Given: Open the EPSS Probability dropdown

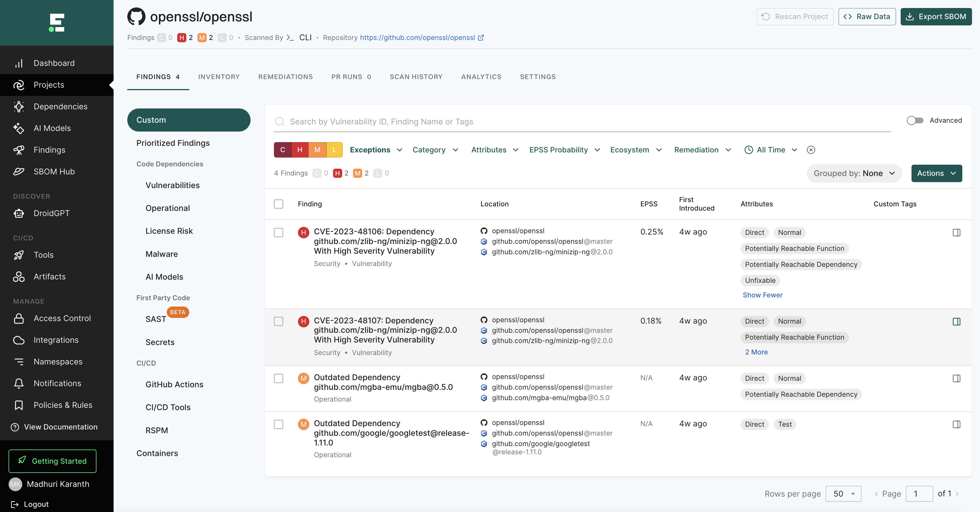Looking at the screenshot, I should [x=564, y=150].
